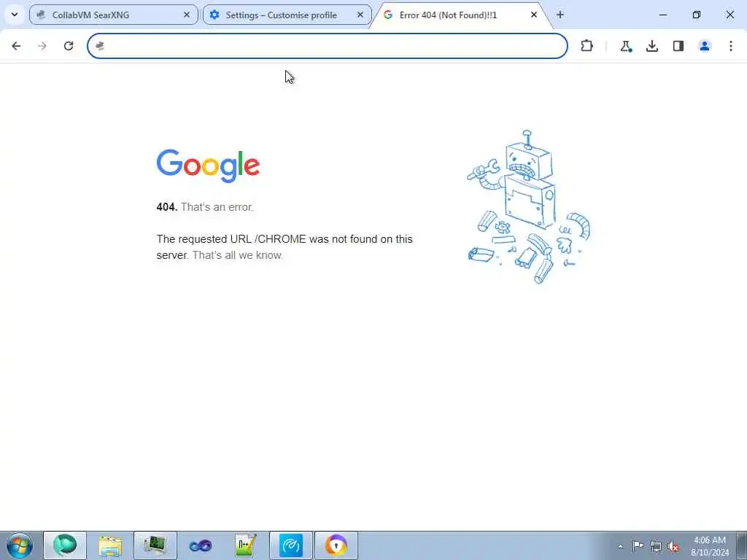
Task: Close the Settings – Customise profile tab
Action: tap(360, 15)
